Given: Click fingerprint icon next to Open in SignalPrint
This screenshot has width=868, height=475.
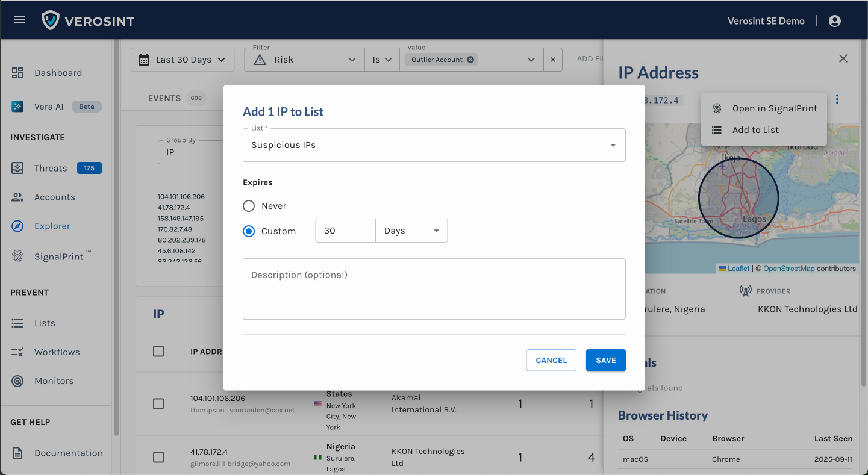Looking at the screenshot, I should [x=717, y=108].
